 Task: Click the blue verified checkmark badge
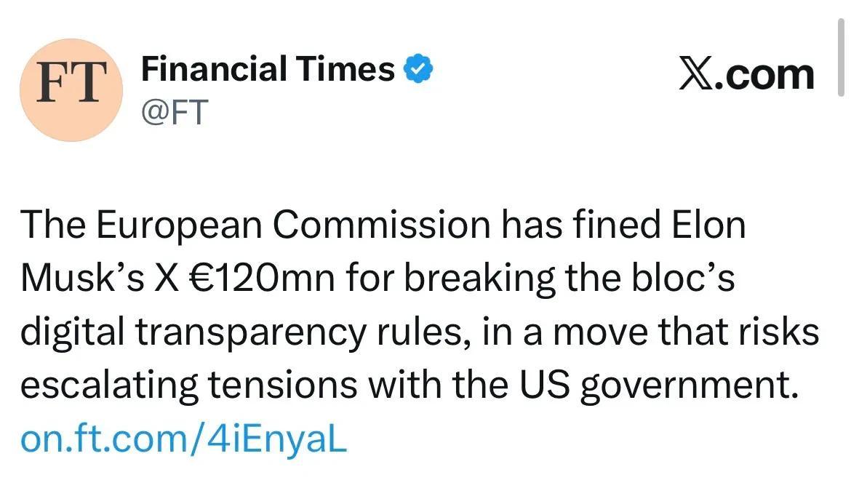pos(419,69)
